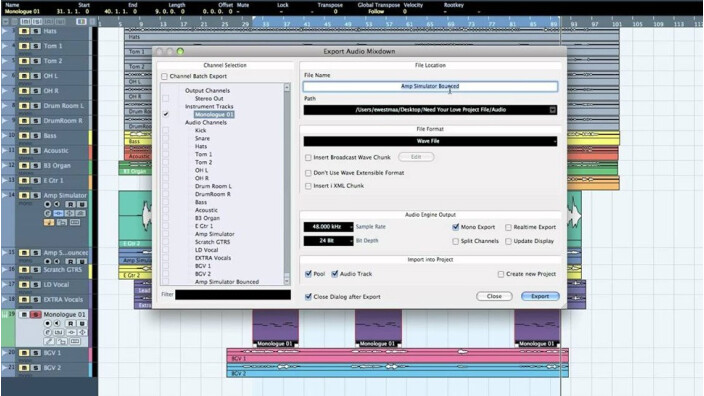Toggle highlighted blue button on Amp Simulator track
704x396 pixels.
point(58,213)
